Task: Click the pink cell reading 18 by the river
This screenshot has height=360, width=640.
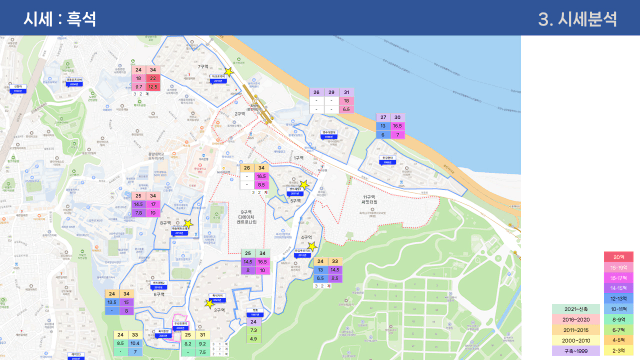Action: tap(346, 101)
